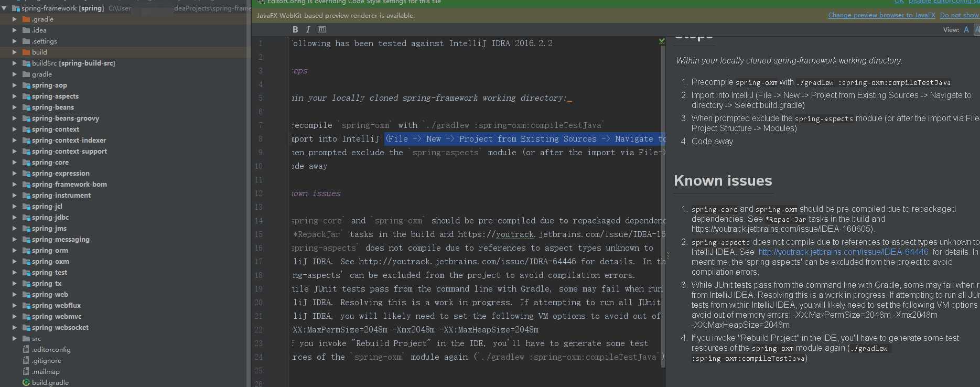Select the spring-oxm tree row

(x=124, y=262)
